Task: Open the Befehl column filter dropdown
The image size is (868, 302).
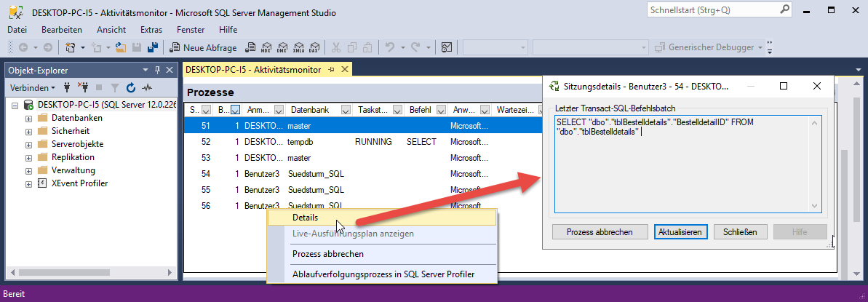Action: pos(439,110)
